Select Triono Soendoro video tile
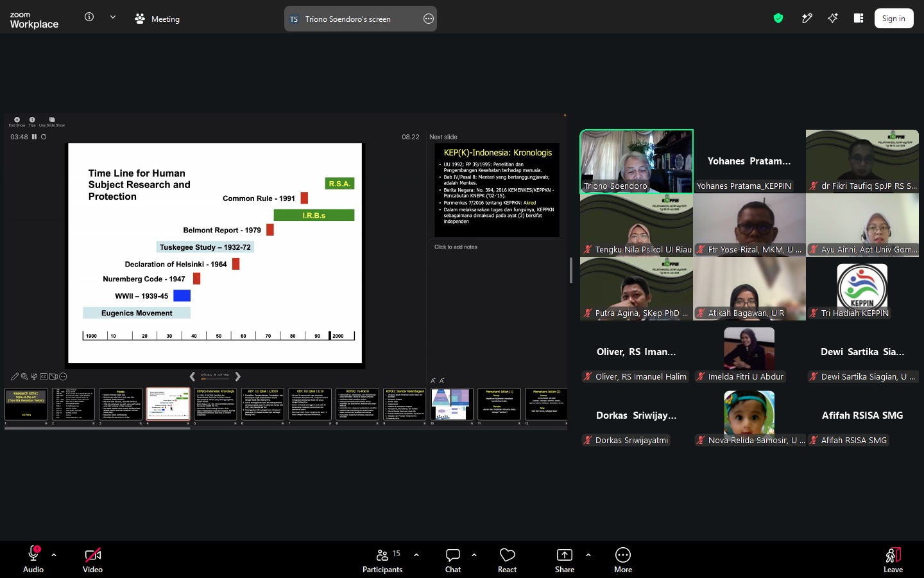Image resolution: width=924 pixels, height=578 pixels. click(637, 161)
